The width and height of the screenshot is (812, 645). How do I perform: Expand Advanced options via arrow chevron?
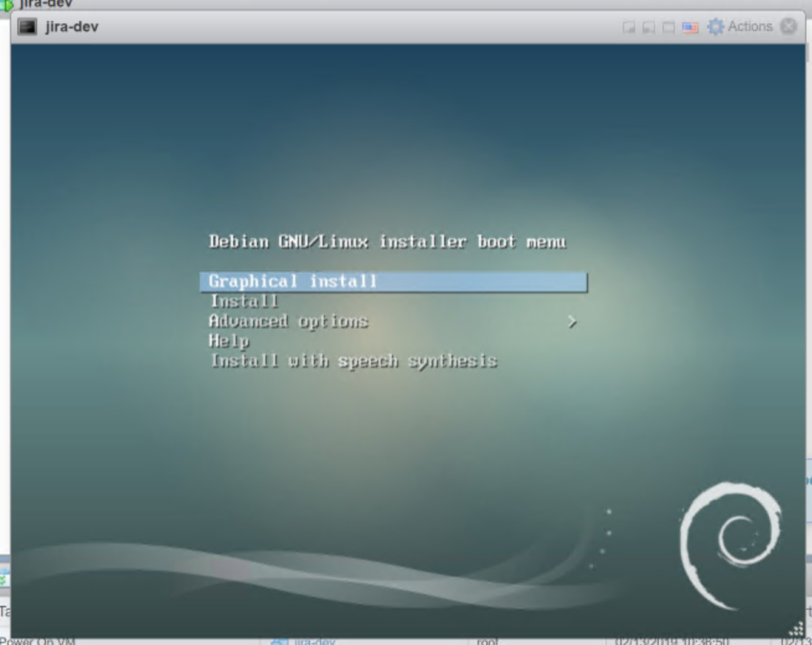coord(572,322)
